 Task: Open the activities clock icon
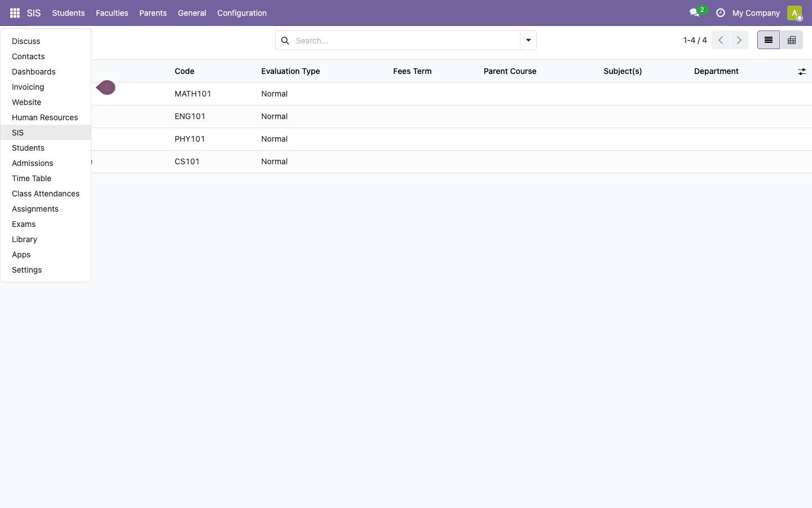tap(720, 12)
